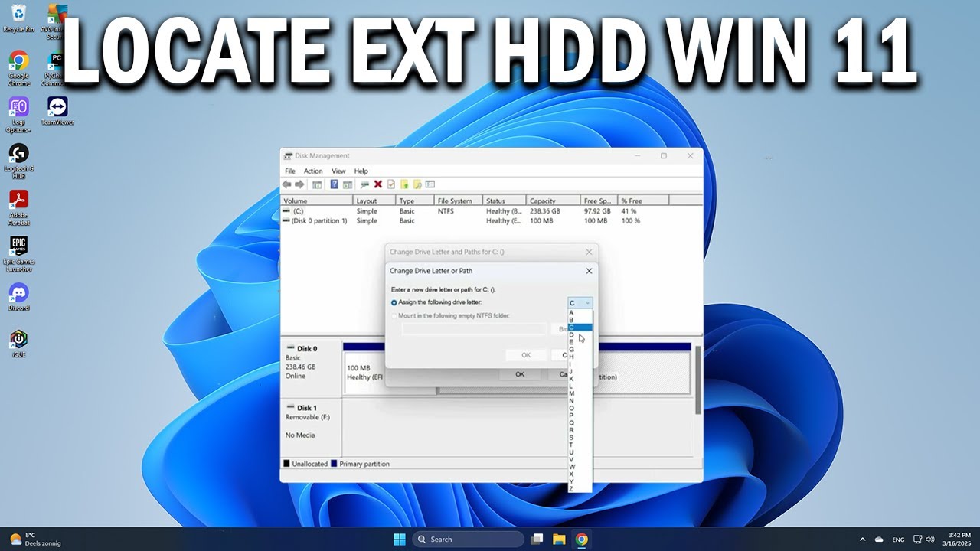
Task: Open the Action menu in Disk Management
Action: pyautogui.click(x=313, y=171)
